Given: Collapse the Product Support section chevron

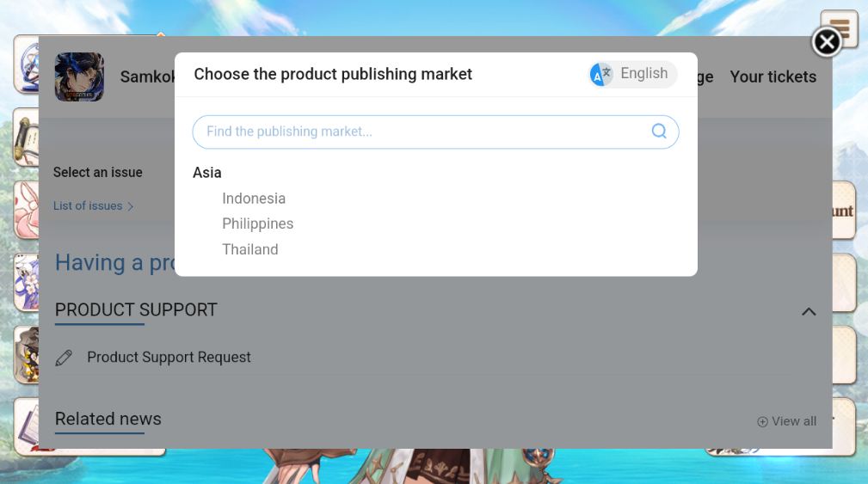Looking at the screenshot, I should tap(809, 311).
